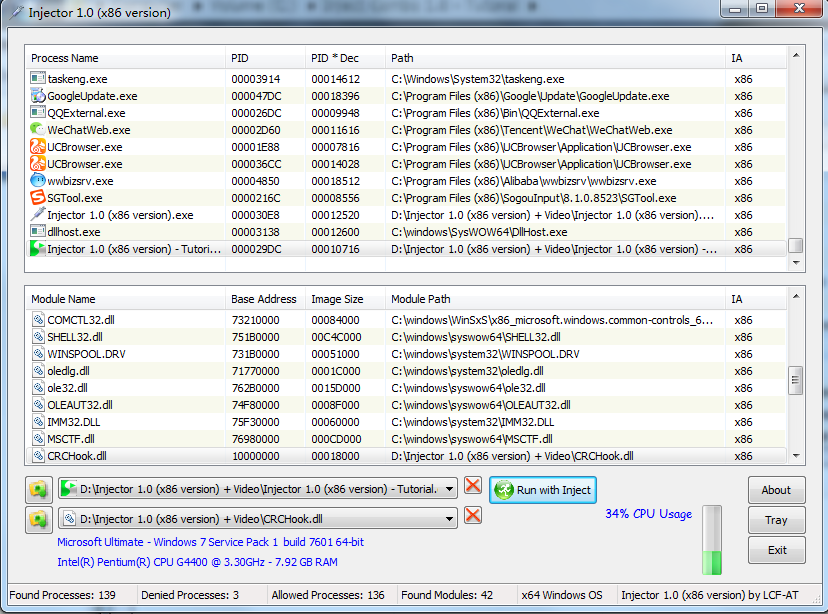Screen dimensions: 828x614
Task: Click the WeChatWeb.exe green icon
Action: (37, 129)
